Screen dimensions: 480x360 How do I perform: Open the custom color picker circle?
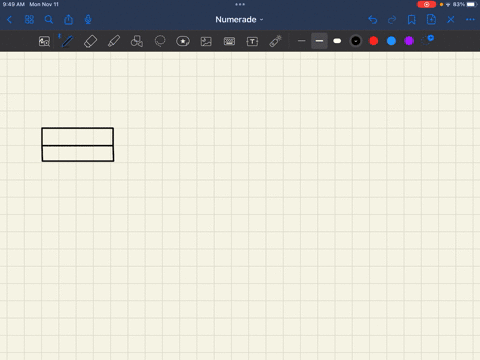click(x=427, y=41)
